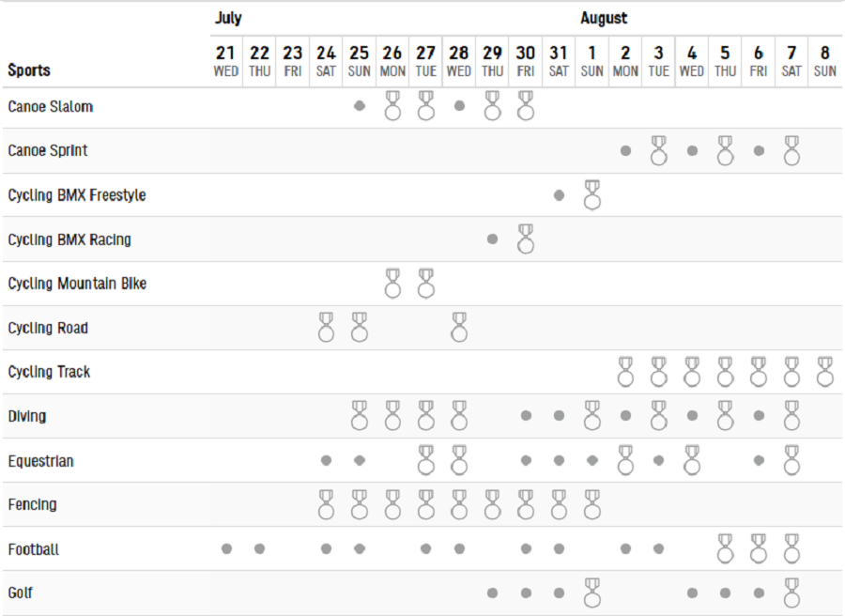
Task: Open Cycling Mountain Bike medal event July 27
Action: pyautogui.click(x=425, y=284)
